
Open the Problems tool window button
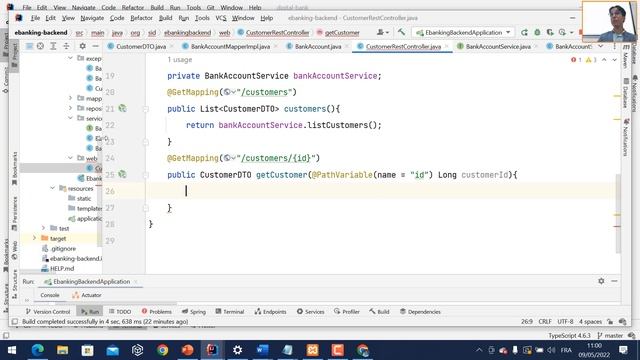(x=157, y=311)
